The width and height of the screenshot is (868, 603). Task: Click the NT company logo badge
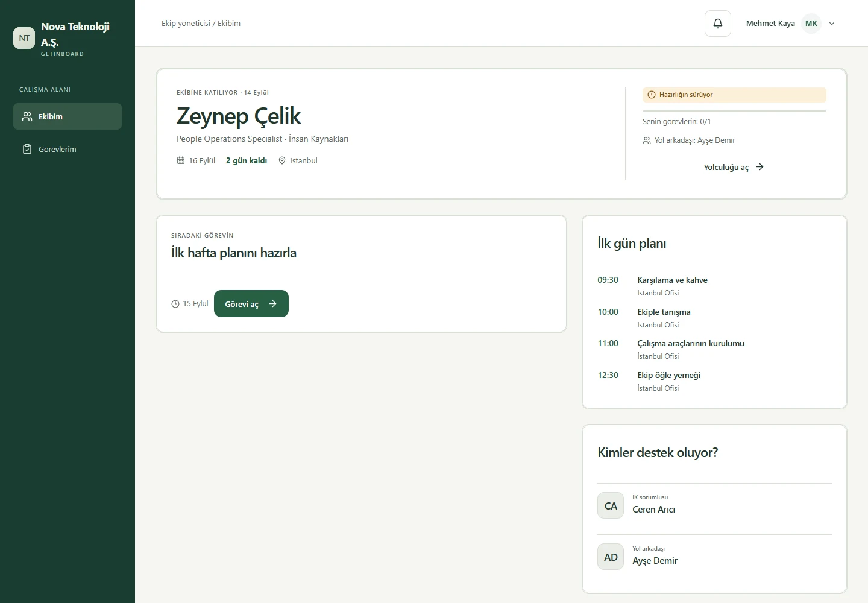(24, 38)
